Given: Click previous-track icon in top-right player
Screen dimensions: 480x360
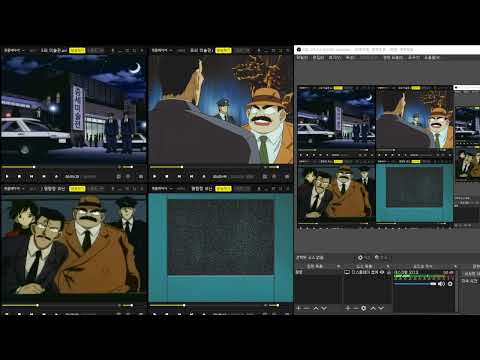Looking at the screenshot, I should tap(179, 176).
